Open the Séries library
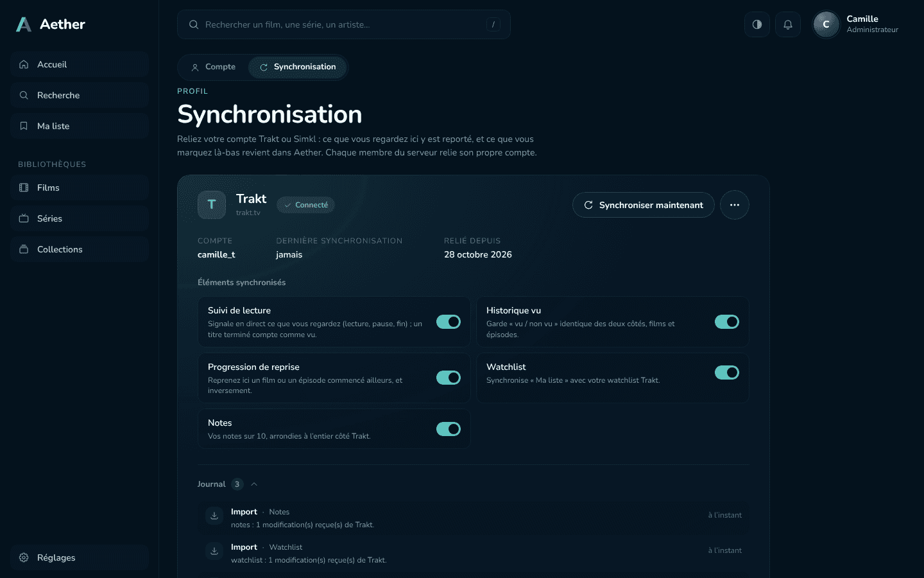This screenshot has width=924, height=578. (x=80, y=218)
